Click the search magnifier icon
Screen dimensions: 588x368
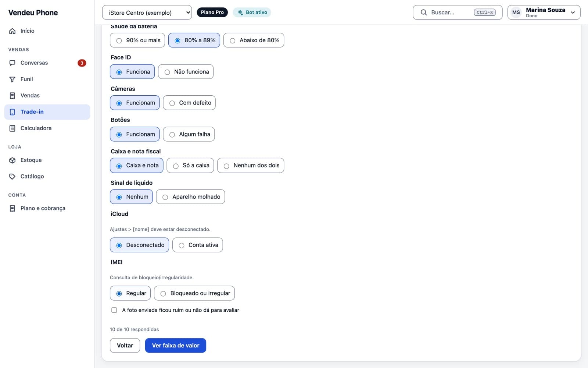pyautogui.click(x=424, y=13)
